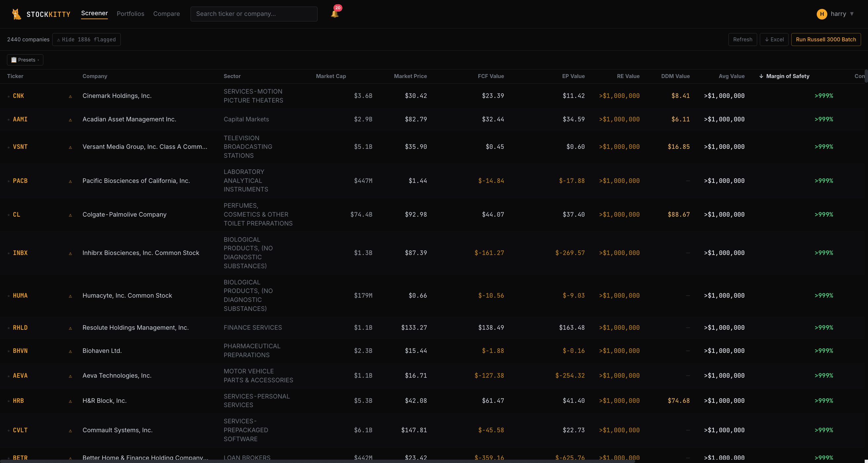Open the CVLT ticker link
The width and height of the screenshot is (868, 463).
click(x=20, y=430)
